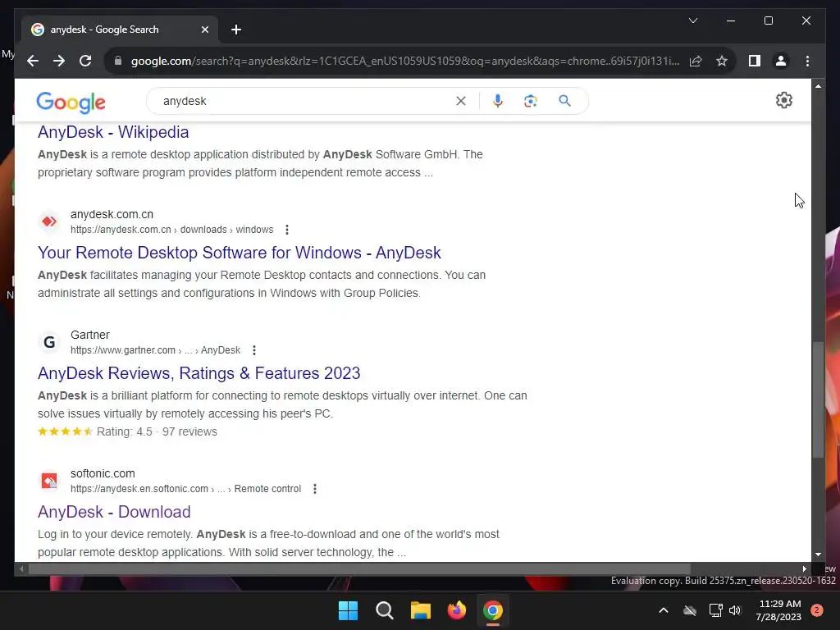Open Chrome side panel

755,61
